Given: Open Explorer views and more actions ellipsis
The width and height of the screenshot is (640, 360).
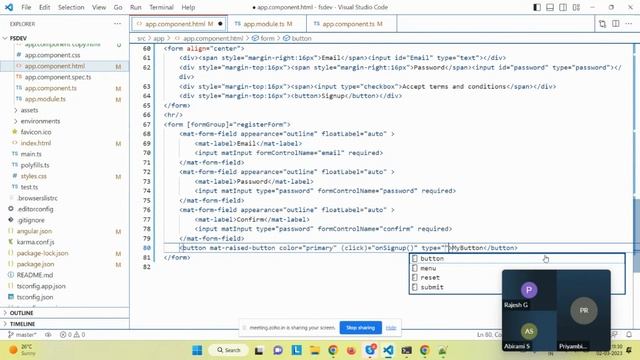Looking at the screenshot, I should point(118,24).
